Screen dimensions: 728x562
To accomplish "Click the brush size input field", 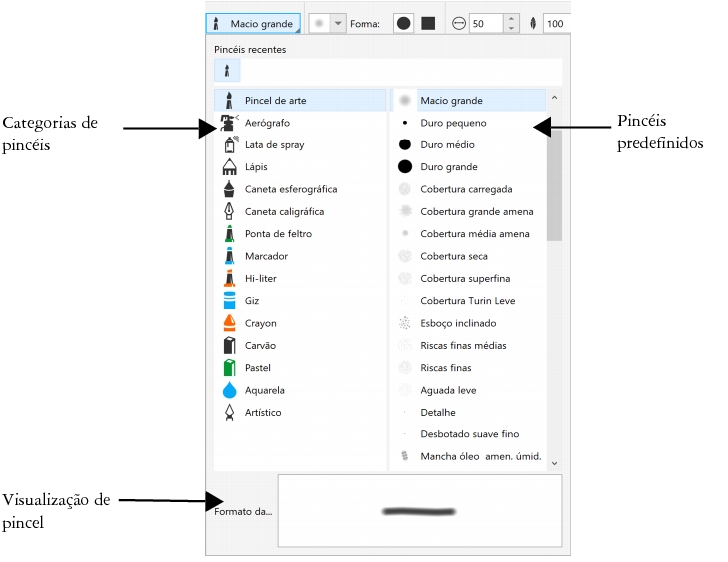I will tap(485, 23).
